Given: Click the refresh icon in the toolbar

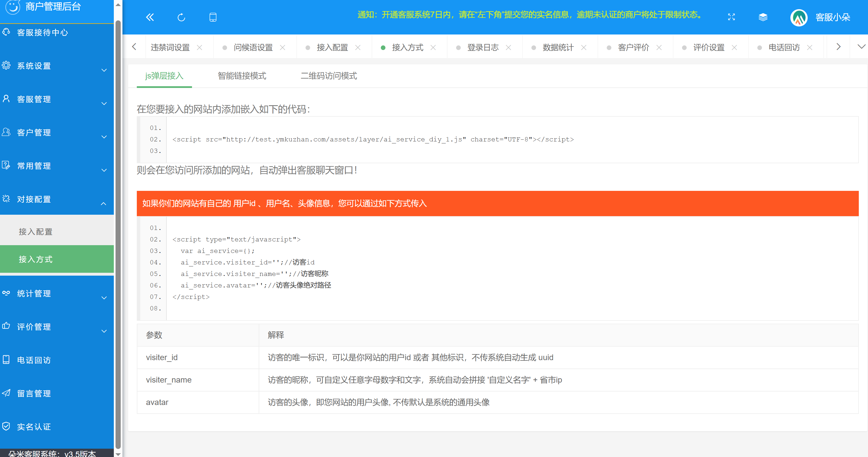Looking at the screenshot, I should click(x=181, y=17).
